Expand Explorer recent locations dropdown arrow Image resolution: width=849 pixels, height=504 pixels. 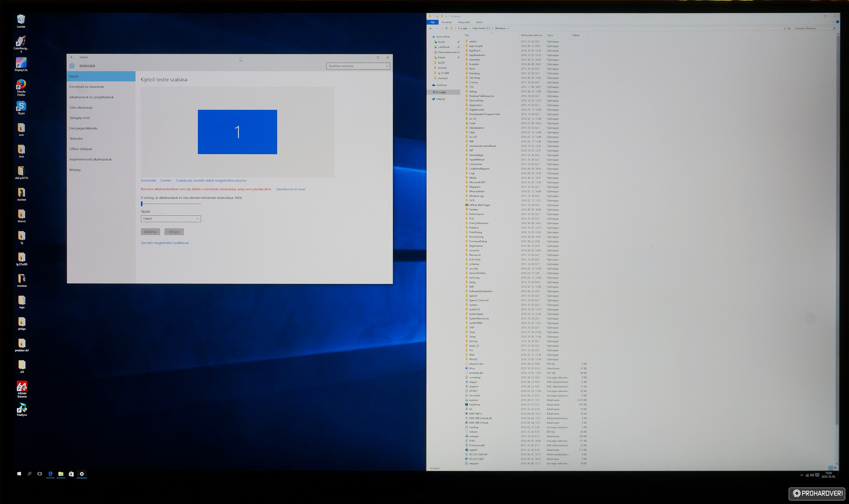(x=442, y=28)
